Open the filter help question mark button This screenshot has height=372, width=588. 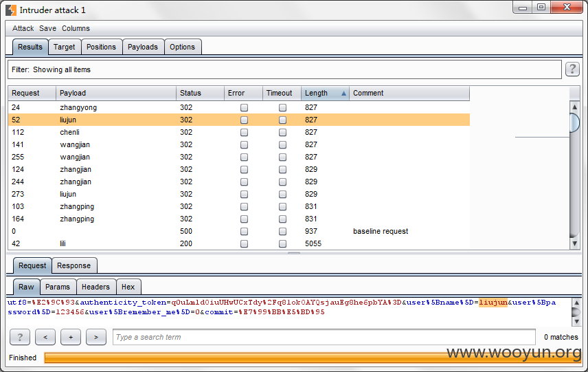click(x=572, y=69)
